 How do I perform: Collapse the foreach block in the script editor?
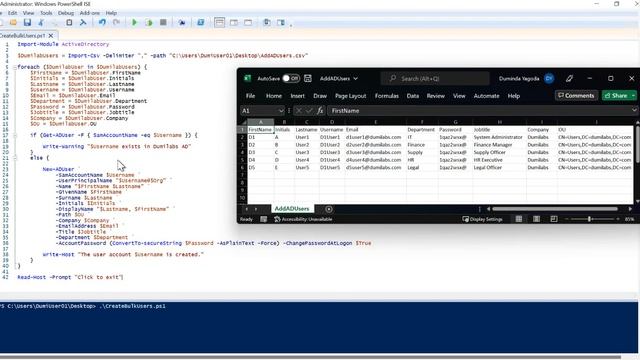pos(15,67)
